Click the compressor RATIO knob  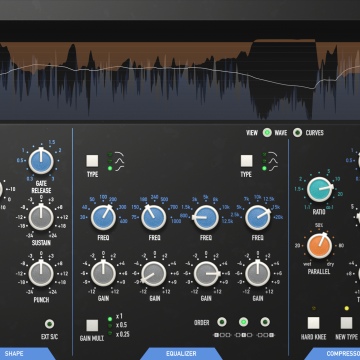pos(319,189)
